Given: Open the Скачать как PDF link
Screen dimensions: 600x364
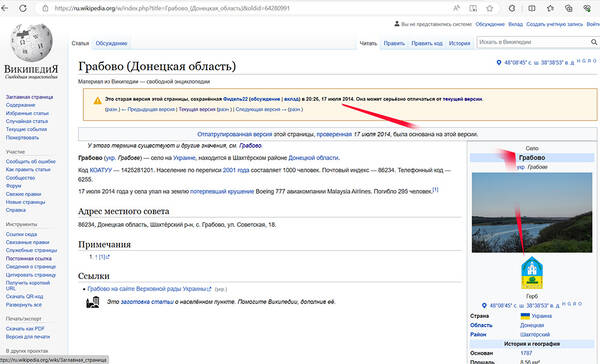Looking at the screenshot, I should point(25,329).
